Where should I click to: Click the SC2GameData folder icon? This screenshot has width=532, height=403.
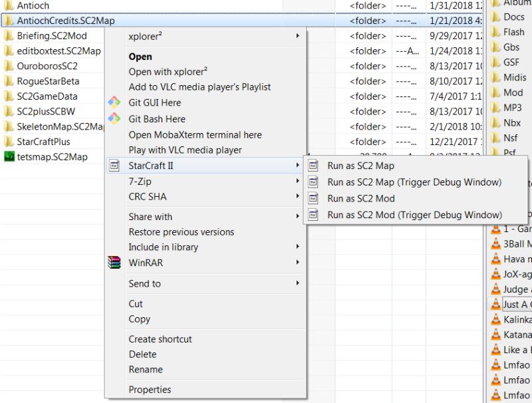9,96
